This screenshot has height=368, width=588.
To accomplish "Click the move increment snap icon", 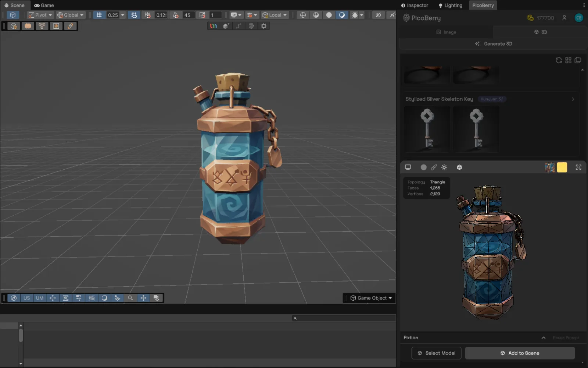I will (148, 15).
